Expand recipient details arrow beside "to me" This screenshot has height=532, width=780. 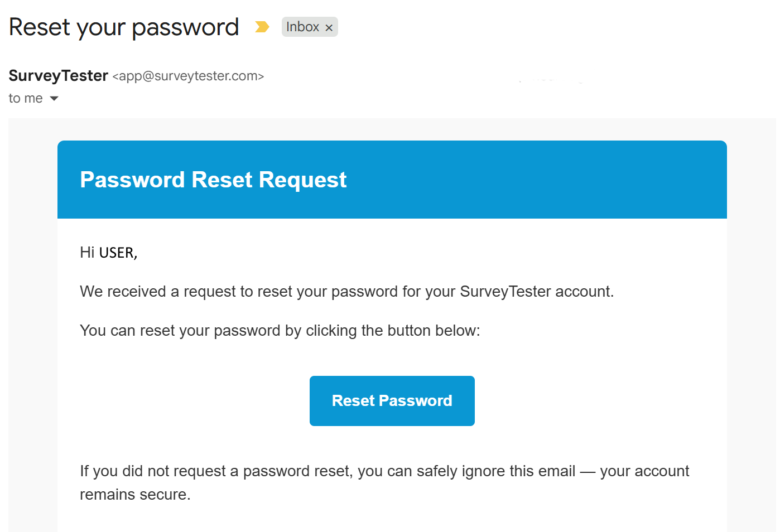tap(54, 99)
